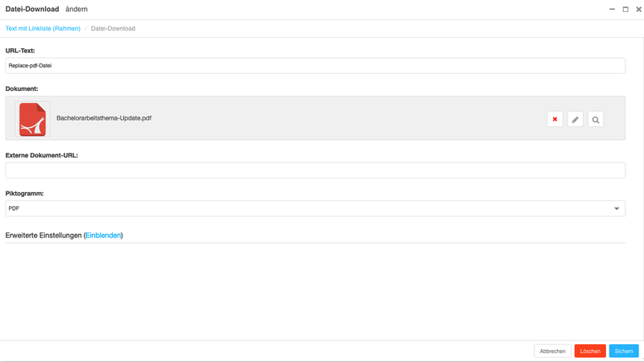This screenshot has height=362, width=644.
Task: Show advanced settings via Einblenden link
Action: [x=103, y=235]
